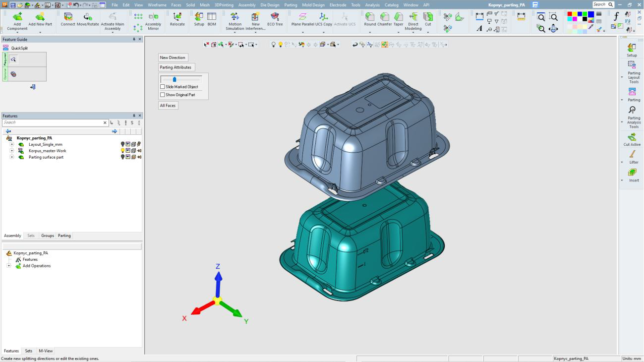The width and height of the screenshot is (644, 362).
Task: Open Motion Simulation tool
Action: [x=235, y=17]
